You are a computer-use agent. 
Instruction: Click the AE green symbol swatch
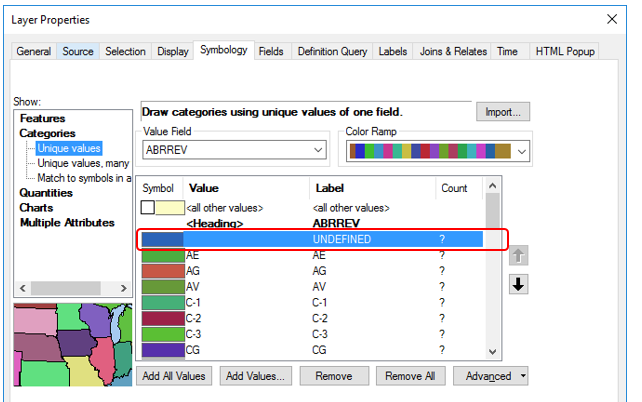click(163, 256)
